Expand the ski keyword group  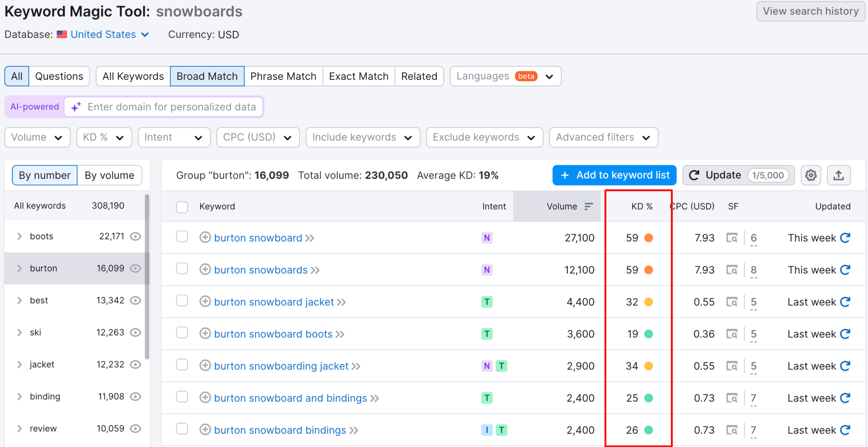(x=20, y=333)
